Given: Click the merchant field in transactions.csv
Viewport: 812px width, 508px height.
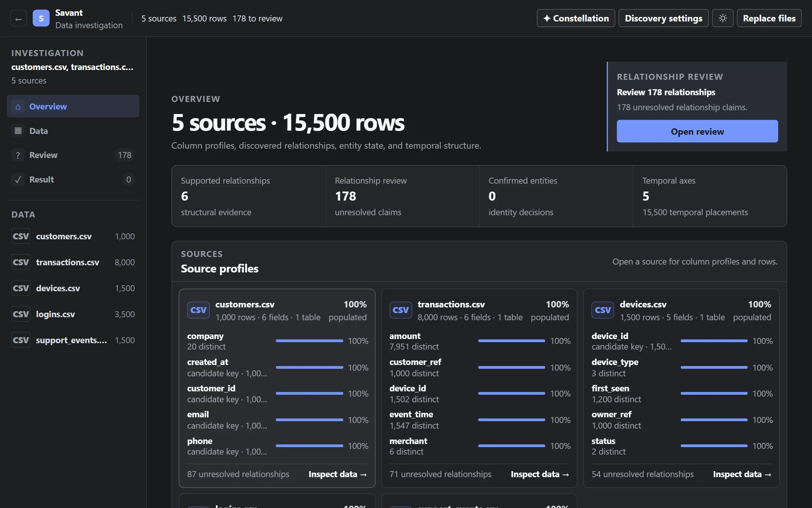Looking at the screenshot, I should 480,446.
